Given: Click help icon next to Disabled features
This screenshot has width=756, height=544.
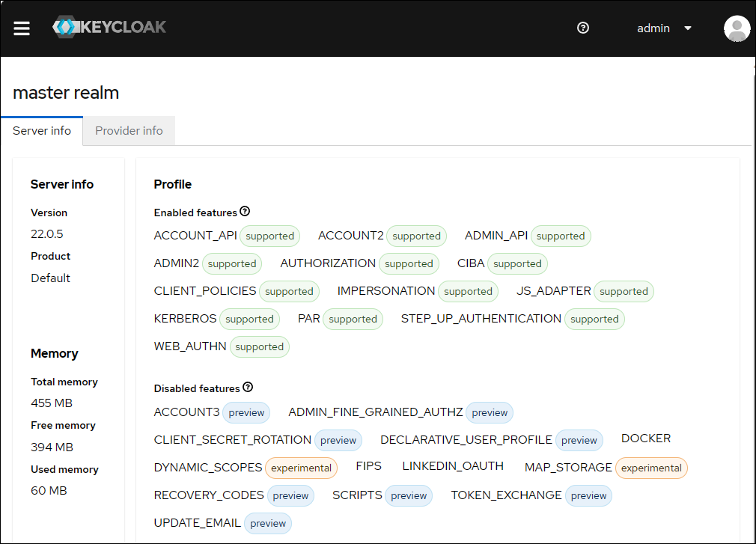Looking at the screenshot, I should pos(248,388).
